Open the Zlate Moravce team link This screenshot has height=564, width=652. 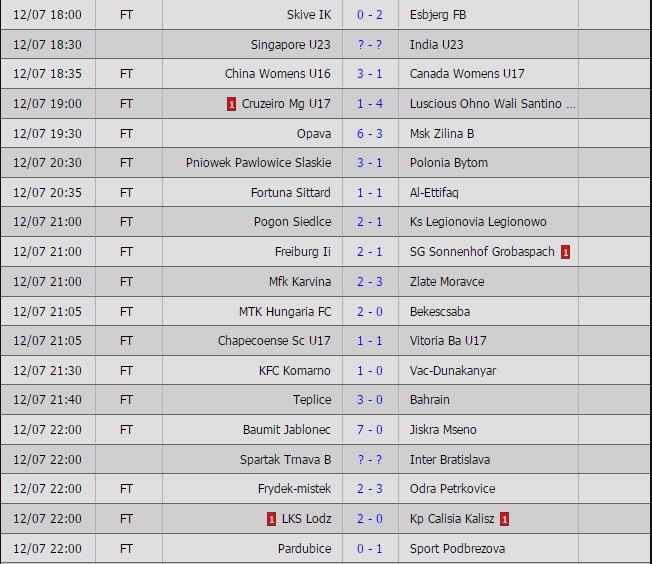pyautogui.click(x=449, y=282)
